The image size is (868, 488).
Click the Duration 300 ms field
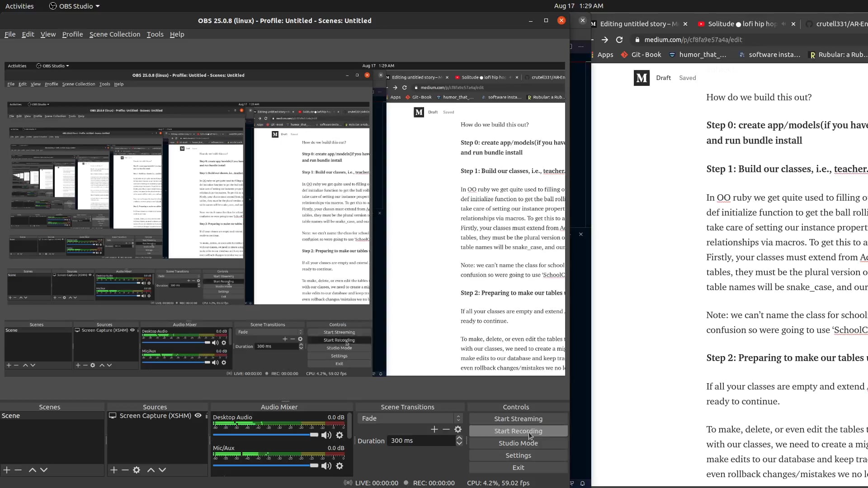click(421, 441)
